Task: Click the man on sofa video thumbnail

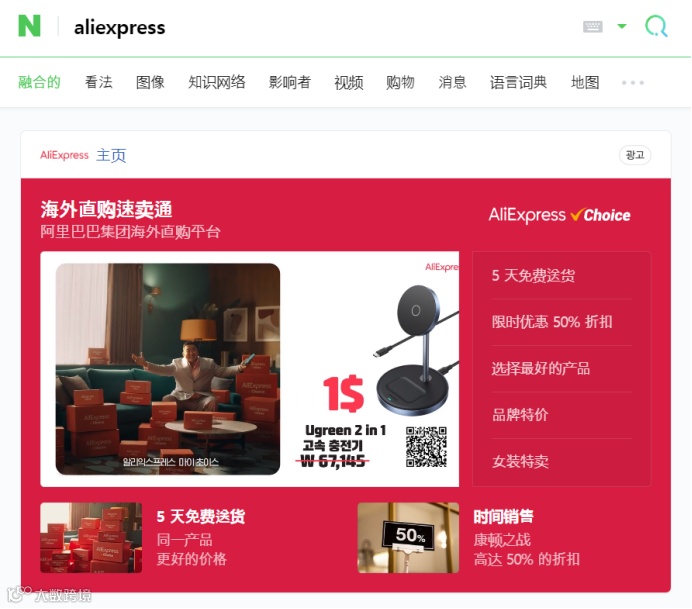Action: 168,369
